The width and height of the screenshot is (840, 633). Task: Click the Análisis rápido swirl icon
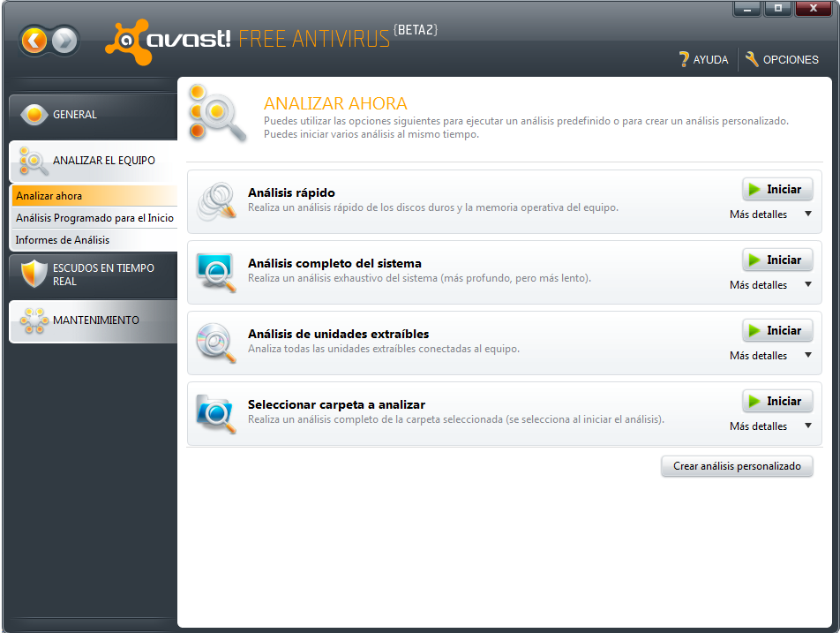coord(216,201)
